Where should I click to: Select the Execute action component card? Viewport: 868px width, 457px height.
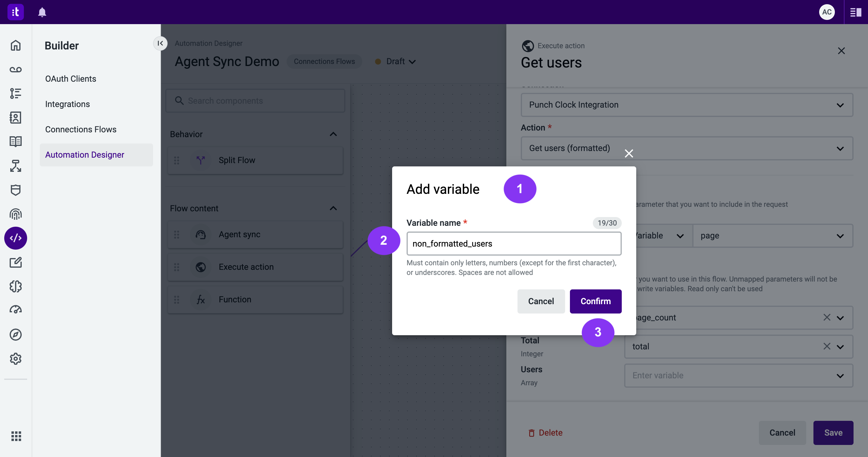click(255, 267)
